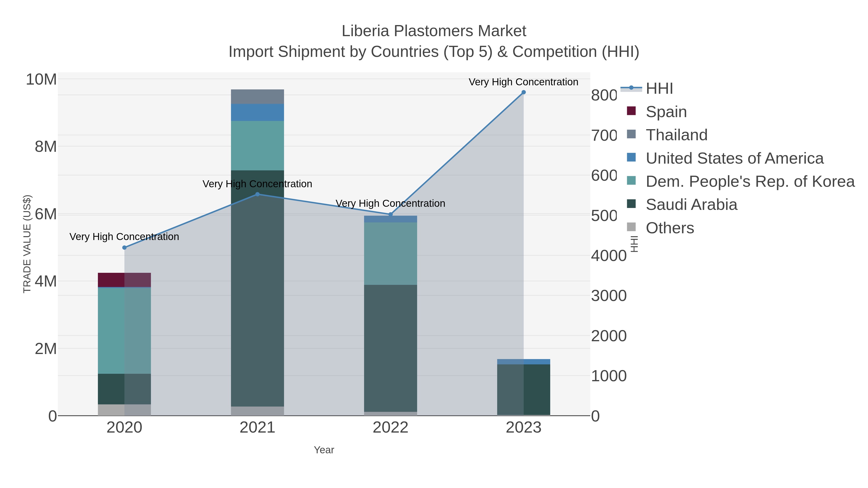
Task: Select the 2022 HHI data point
Action: [x=391, y=214]
